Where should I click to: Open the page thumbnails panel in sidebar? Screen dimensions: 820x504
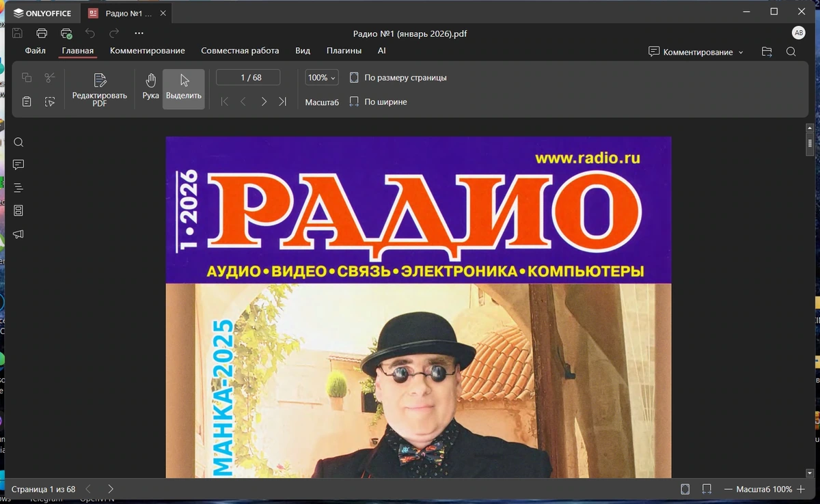pos(18,210)
